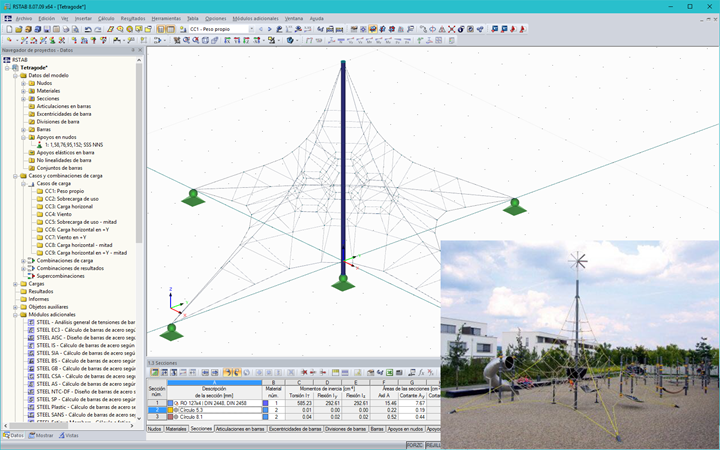Click the red X delete icon in top toolbar
Screen dimensions: 720x450
coord(451,29)
